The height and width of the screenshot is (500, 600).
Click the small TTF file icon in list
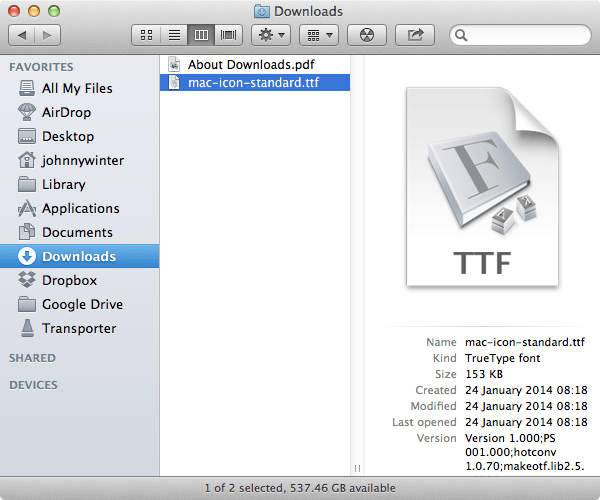pyautogui.click(x=174, y=82)
